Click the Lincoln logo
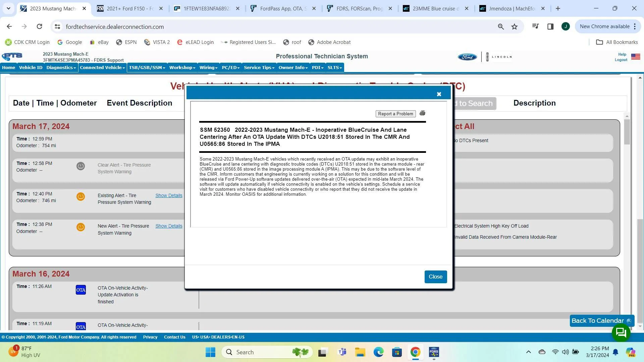 (x=499, y=57)
